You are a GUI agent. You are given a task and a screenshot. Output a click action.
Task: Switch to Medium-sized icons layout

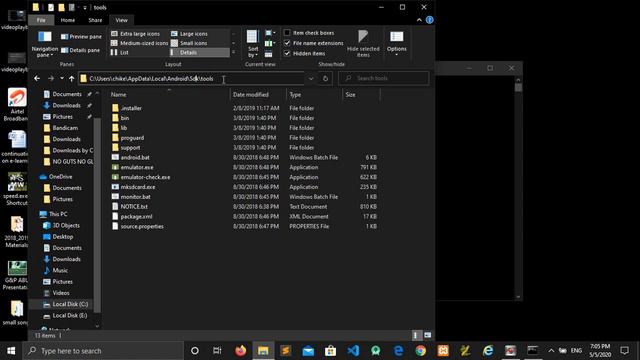coord(140,43)
